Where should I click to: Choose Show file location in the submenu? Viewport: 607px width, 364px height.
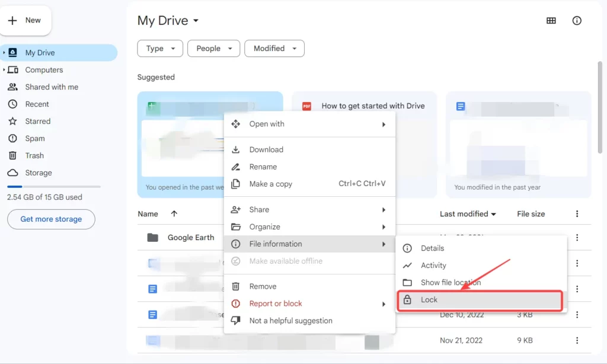click(x=481, y=282)
